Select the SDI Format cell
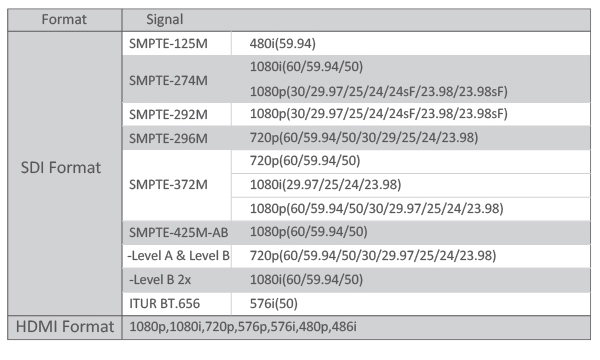The height and width of the screenshot is (360, 600). 64,173
